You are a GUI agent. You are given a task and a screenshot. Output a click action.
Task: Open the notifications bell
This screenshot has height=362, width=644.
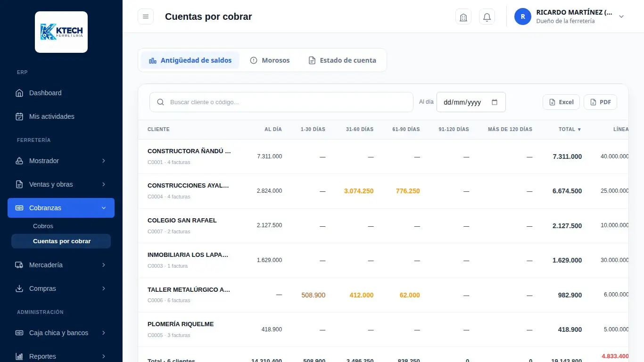(487, 17)
